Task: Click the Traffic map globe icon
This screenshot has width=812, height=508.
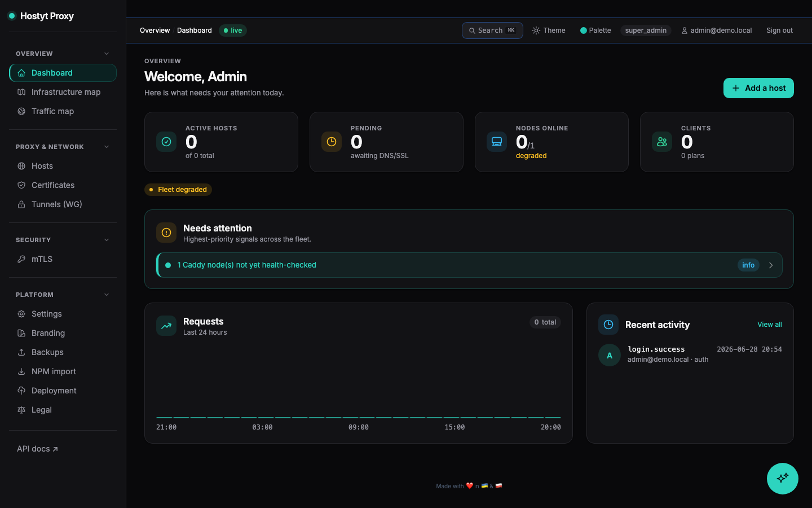Action: (x=21, y=111)
